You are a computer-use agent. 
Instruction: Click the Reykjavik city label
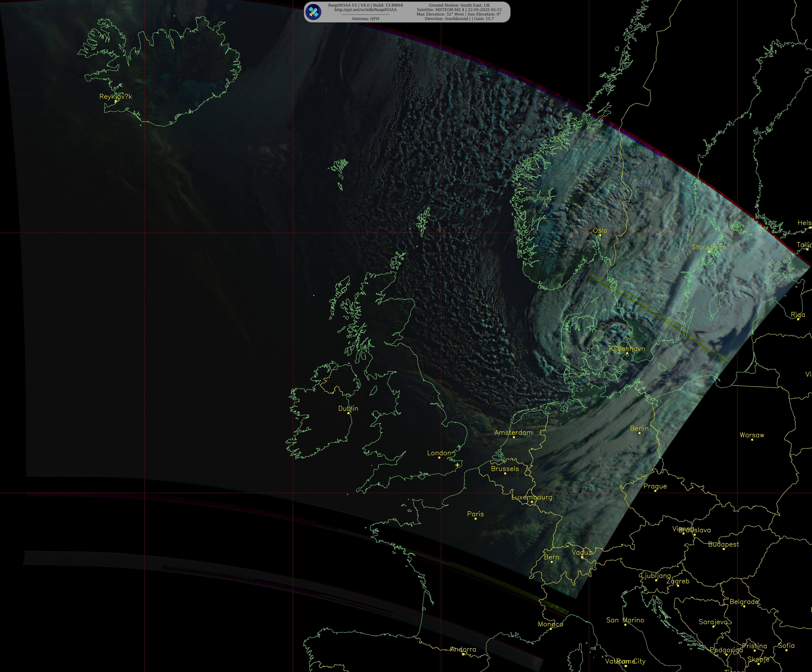116,96
